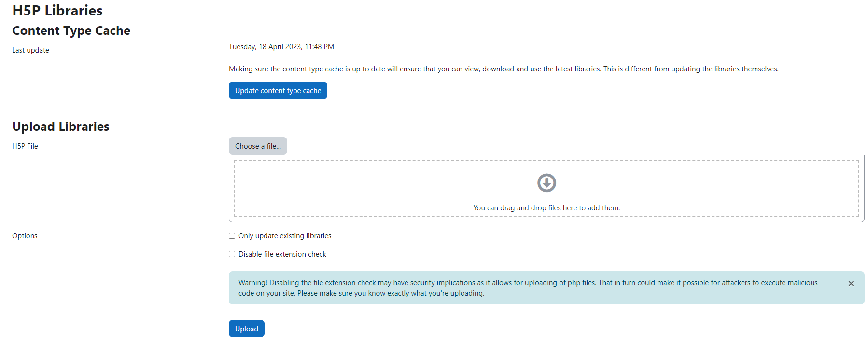Dismiss the file extension warning alert
Viewport: 868px width, 358px height.
click(x=851, y=284)
